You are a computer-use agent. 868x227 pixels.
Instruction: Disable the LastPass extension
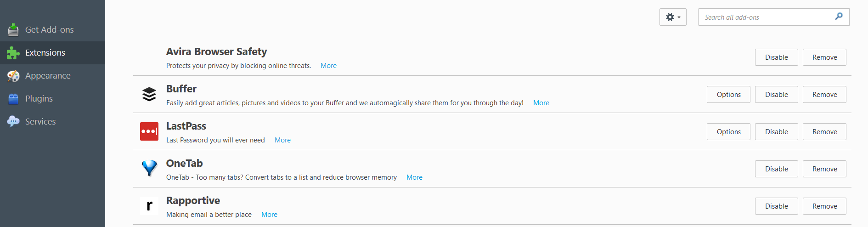(776, 132)
